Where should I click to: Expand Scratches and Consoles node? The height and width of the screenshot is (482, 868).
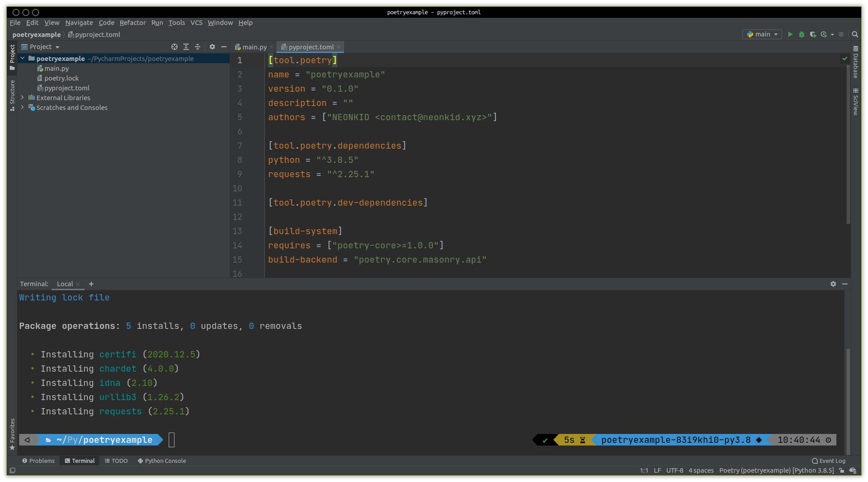click(x=22, y=107)
